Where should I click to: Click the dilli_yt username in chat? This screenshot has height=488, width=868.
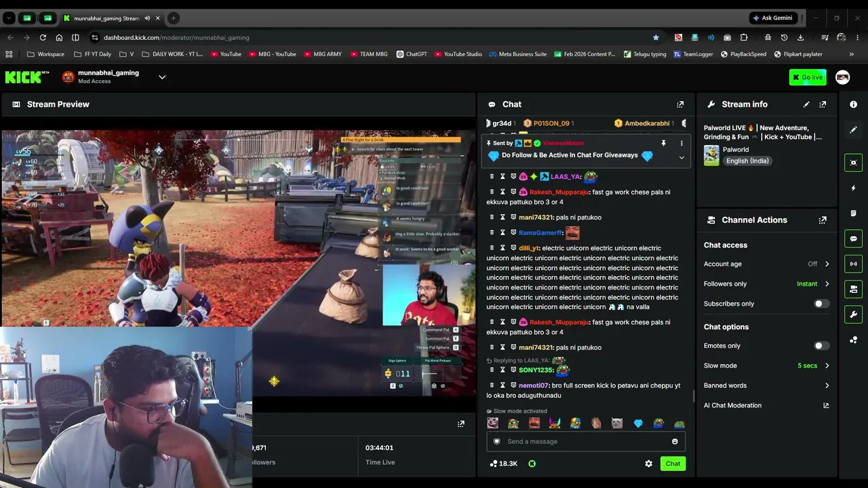coord(529,248)
